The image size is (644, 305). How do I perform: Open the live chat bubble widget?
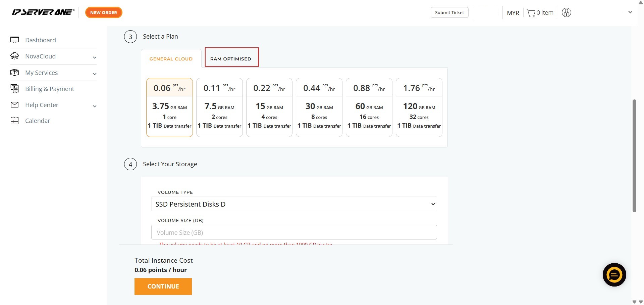614,275
